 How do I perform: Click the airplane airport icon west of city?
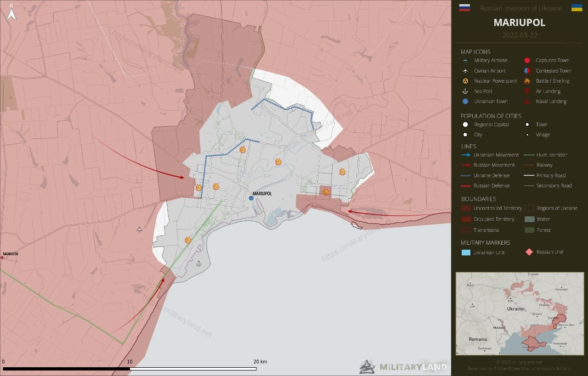140,229
